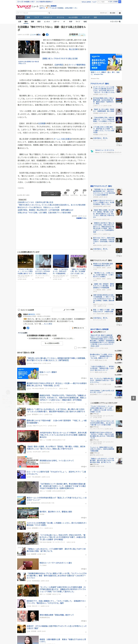Open the ランキング tab

coord(86,17)
